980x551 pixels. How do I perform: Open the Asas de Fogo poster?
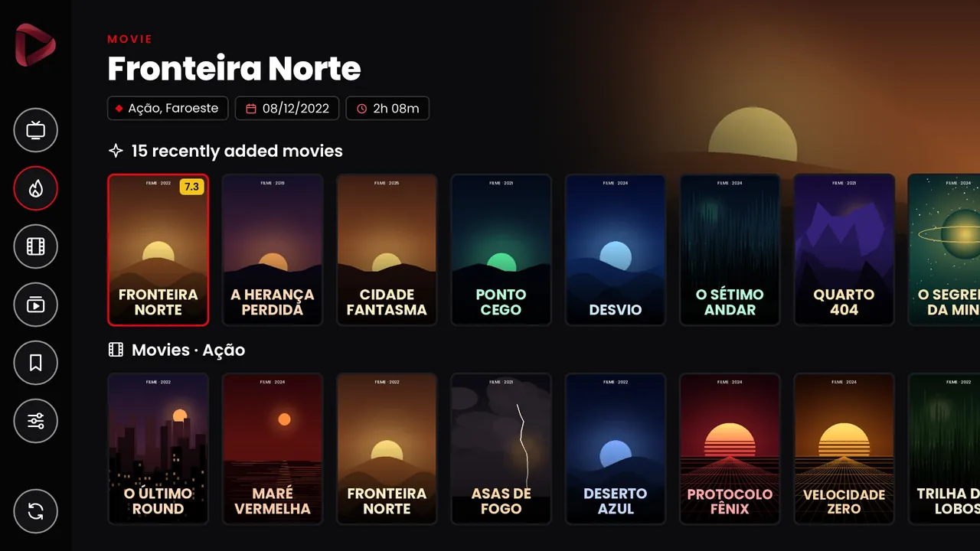coord(501,448)
